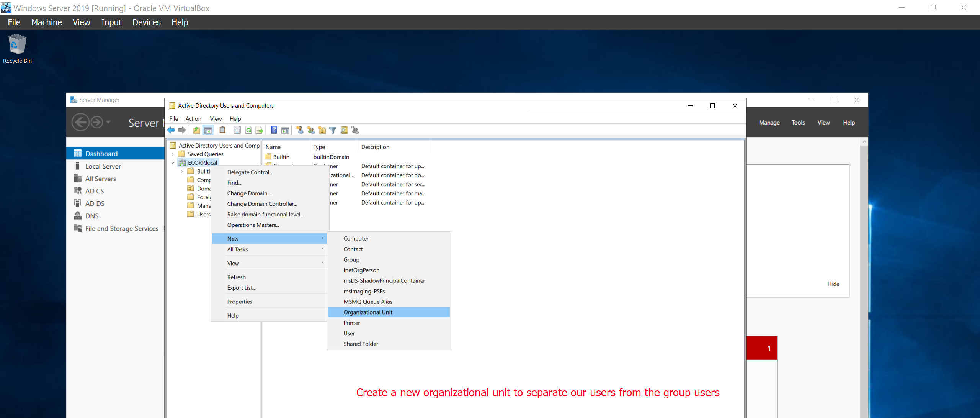Viewport: 980px width, 418px height.
Task: Click the add to group toolbar icon
Action: (x=355, y=130)
